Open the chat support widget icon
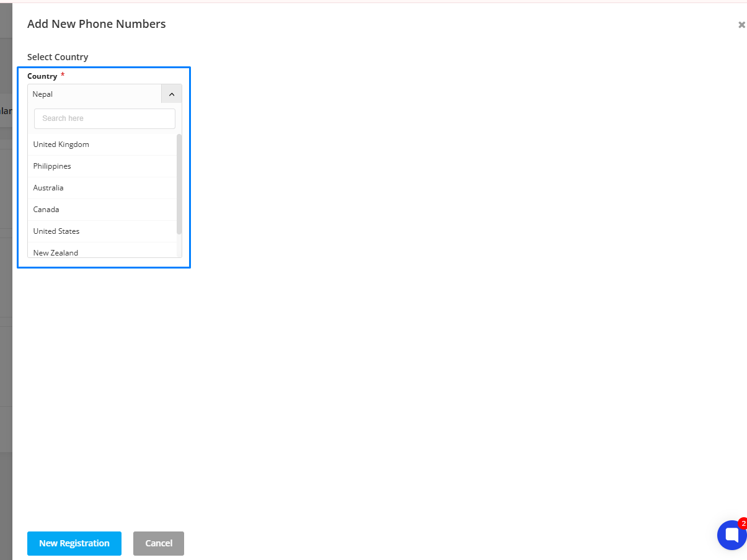747x560 pixels. pyautogui.click(x=732, y=535)
